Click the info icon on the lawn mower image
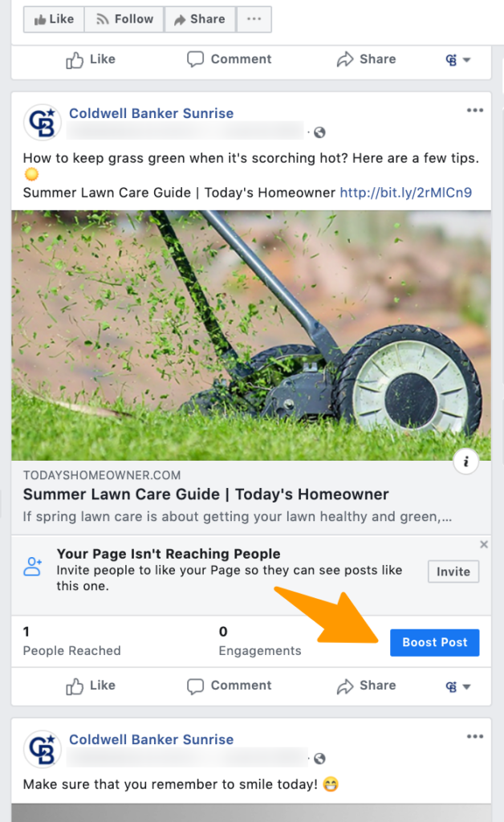 (x=465, y=462)
